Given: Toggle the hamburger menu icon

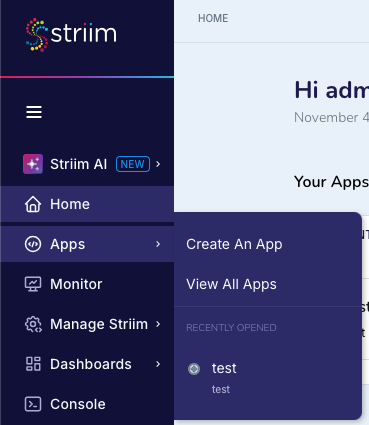Looking at the screenshot, I should 34,112.
